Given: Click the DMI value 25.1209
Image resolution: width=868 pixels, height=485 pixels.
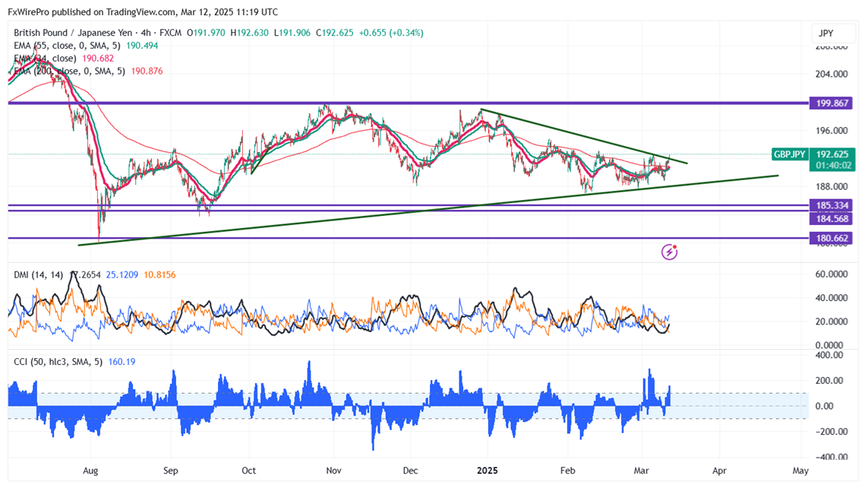Looking at the screenshot, I should [122, 274].
